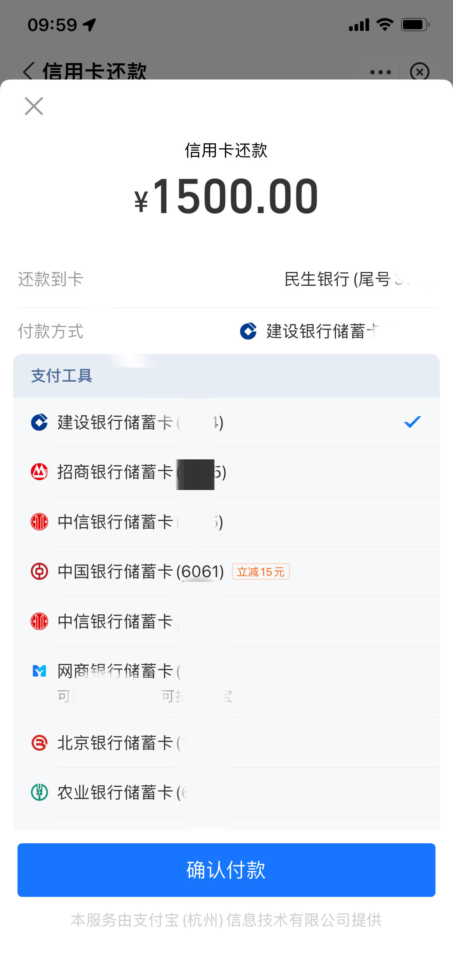Image resolution: width=453 pixels, height=980 pixels.
Task: Select 农业银行储蓄卡 option
Action: tap(226, 793)
